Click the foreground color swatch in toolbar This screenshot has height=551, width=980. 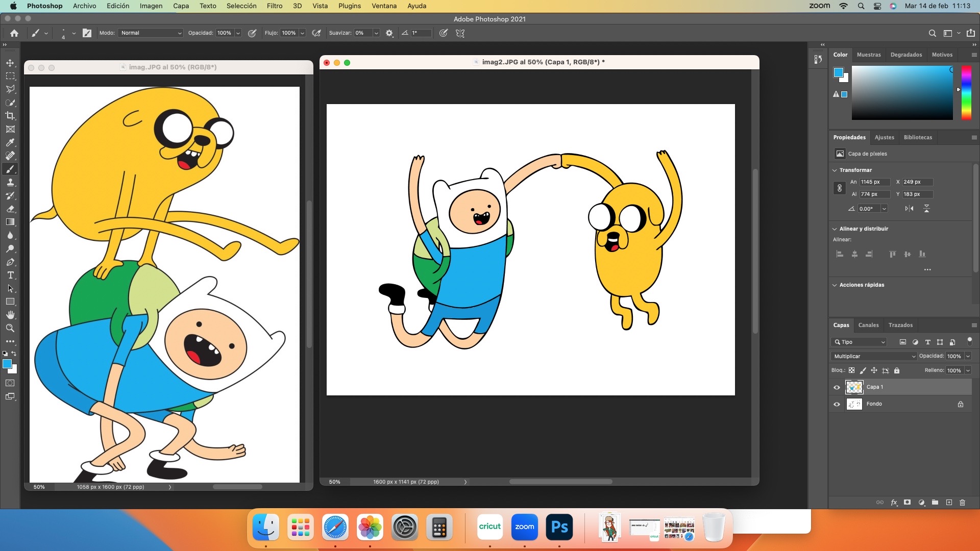7,364
